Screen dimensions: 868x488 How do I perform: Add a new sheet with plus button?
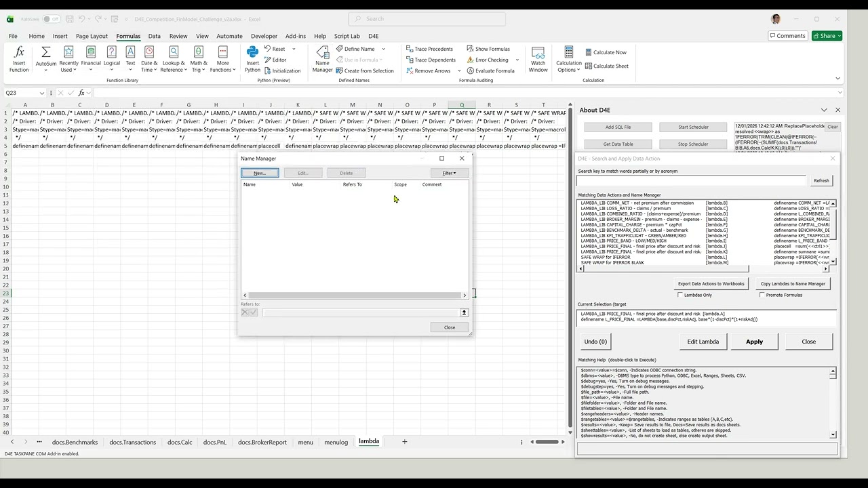tap(404, 442)
